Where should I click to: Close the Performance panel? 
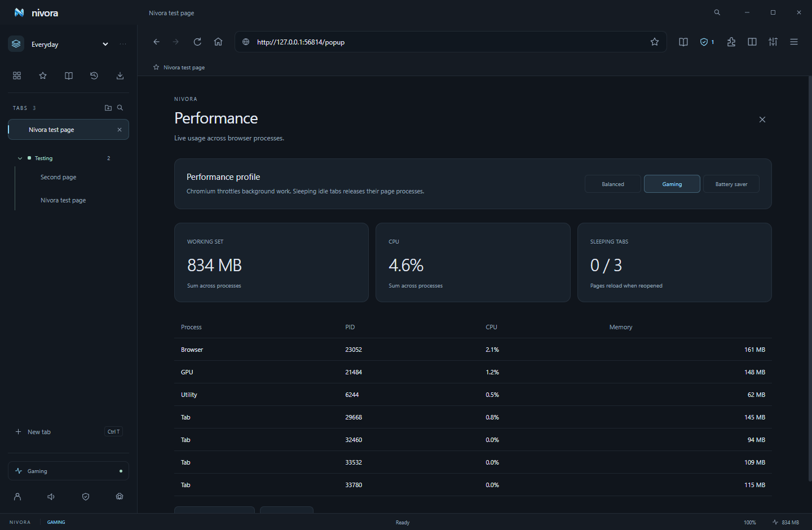pyautogui.click(x=762, y=120)
